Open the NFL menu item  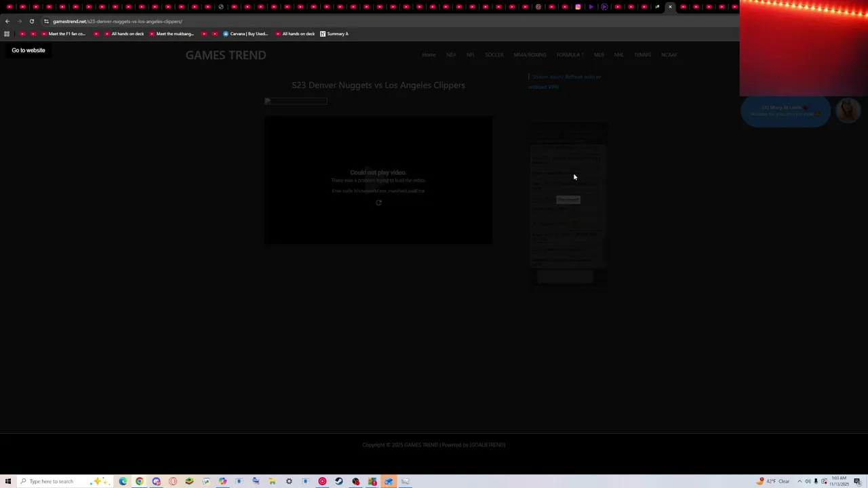click(x=470, y=55)
